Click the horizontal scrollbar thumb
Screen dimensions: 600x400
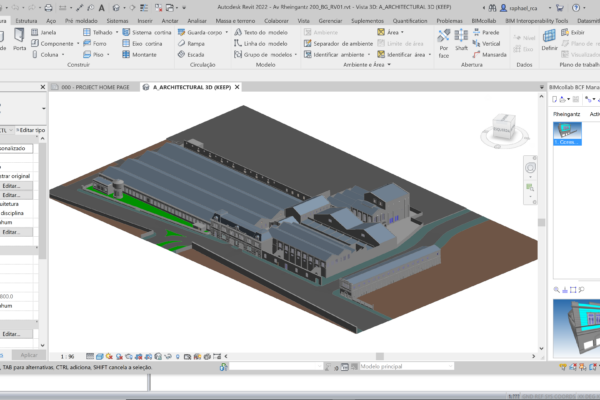pyautogui.click(x=380, y=356)
